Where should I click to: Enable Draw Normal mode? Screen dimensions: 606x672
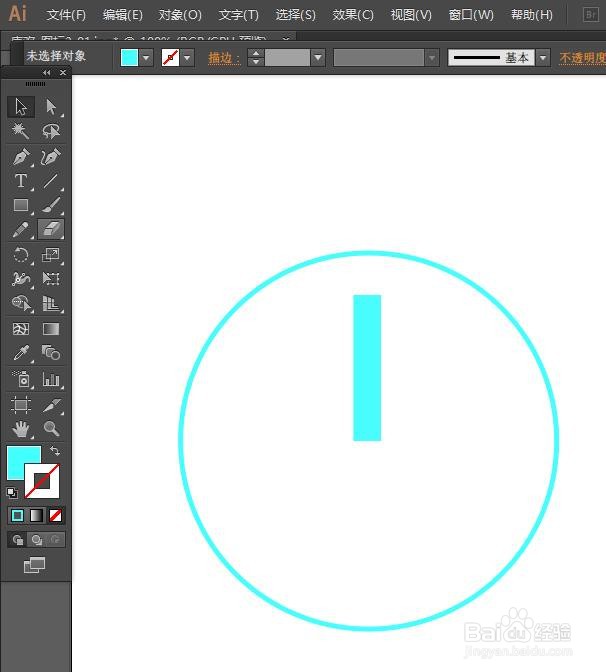18,540
